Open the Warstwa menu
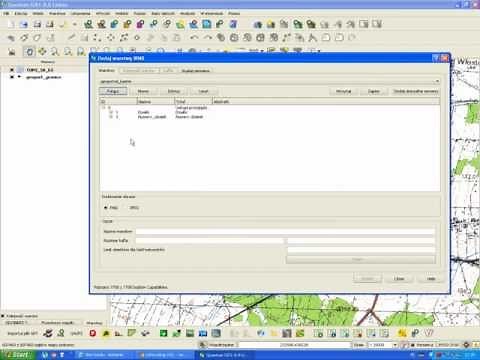Image resolution: width=480 pixels, height=360 pixels. pyautogui.click(x=57, y=13)
